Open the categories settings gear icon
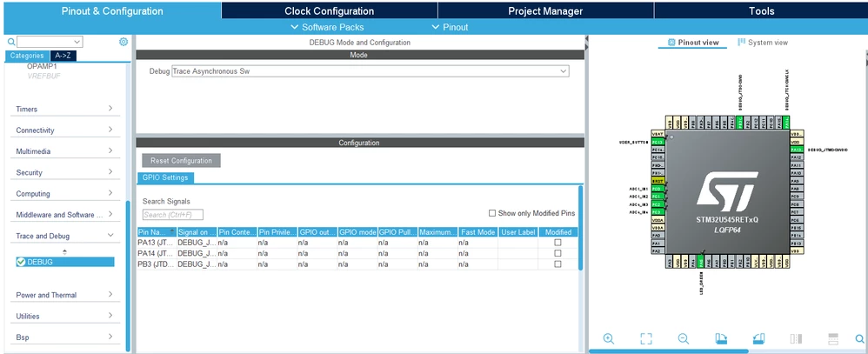The width and height of the screenshot is (868, 354). 124,42
